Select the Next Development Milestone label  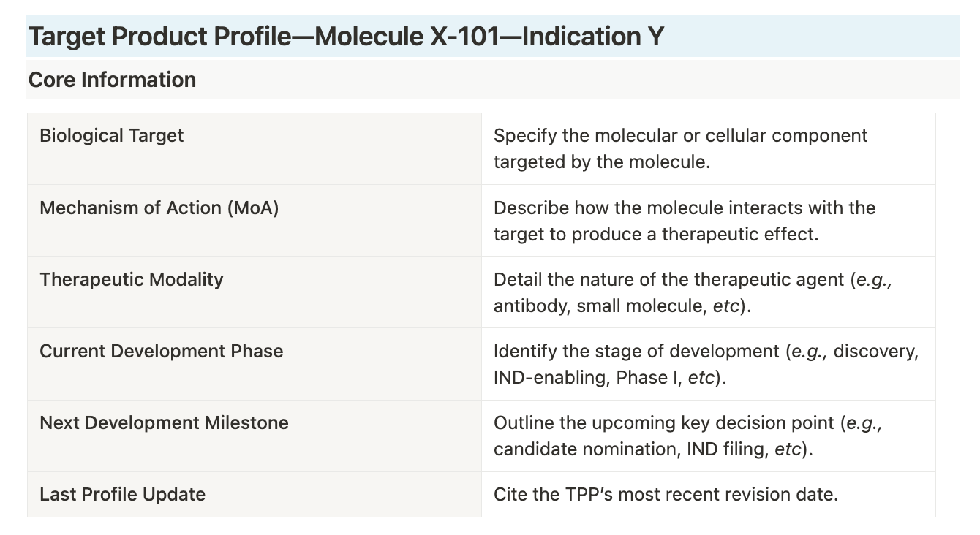(x=164, y=422)
